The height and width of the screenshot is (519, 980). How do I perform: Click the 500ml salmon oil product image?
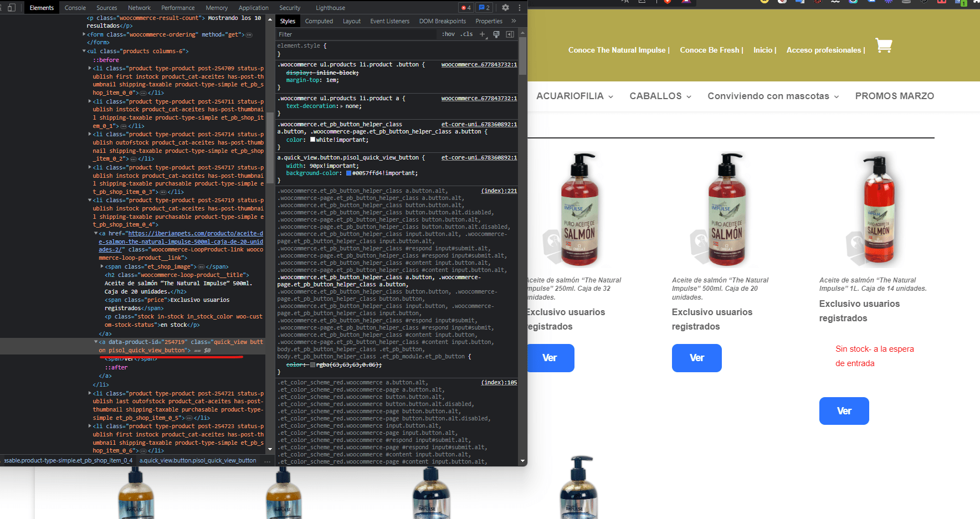727,209
